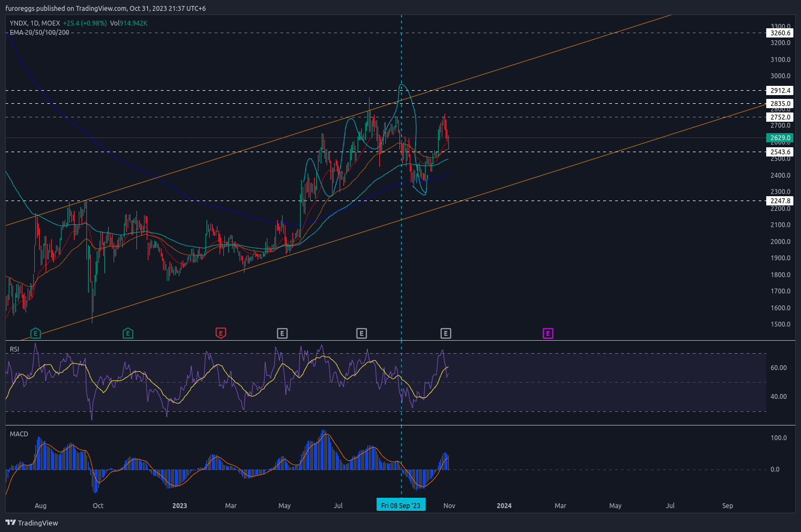Click the YNDX, 1D, MOEX symbol title
Viewport: 801px width, 532px height.
35,23
